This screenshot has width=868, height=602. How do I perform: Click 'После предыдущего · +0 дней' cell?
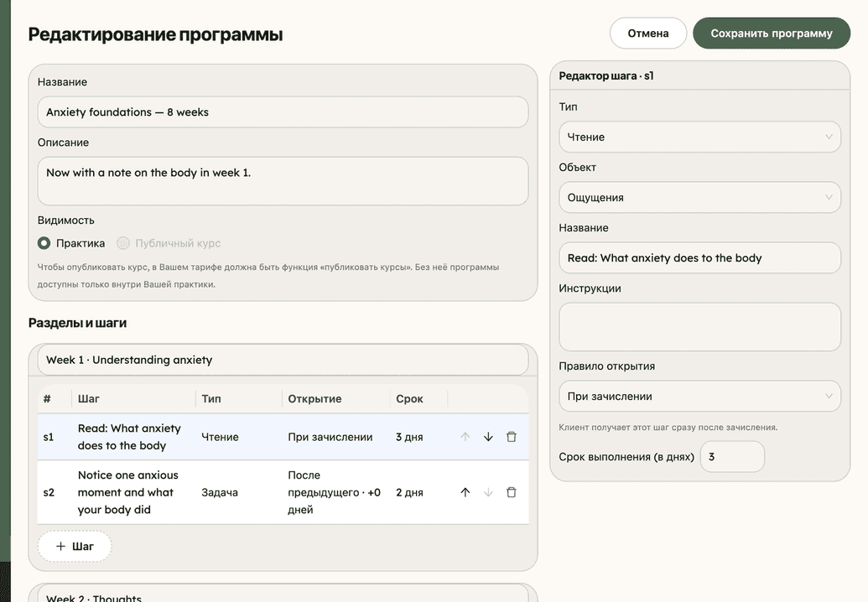pyautogui.click(x=335, y=492)
